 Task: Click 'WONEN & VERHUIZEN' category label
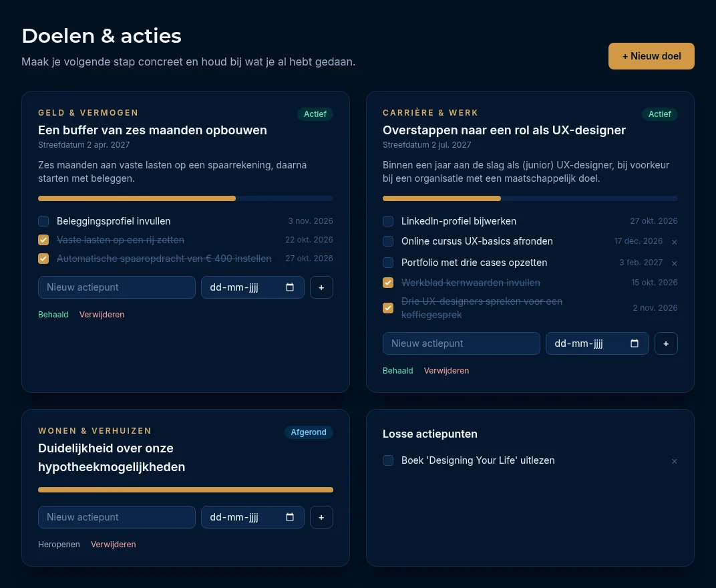click(95, 431)
